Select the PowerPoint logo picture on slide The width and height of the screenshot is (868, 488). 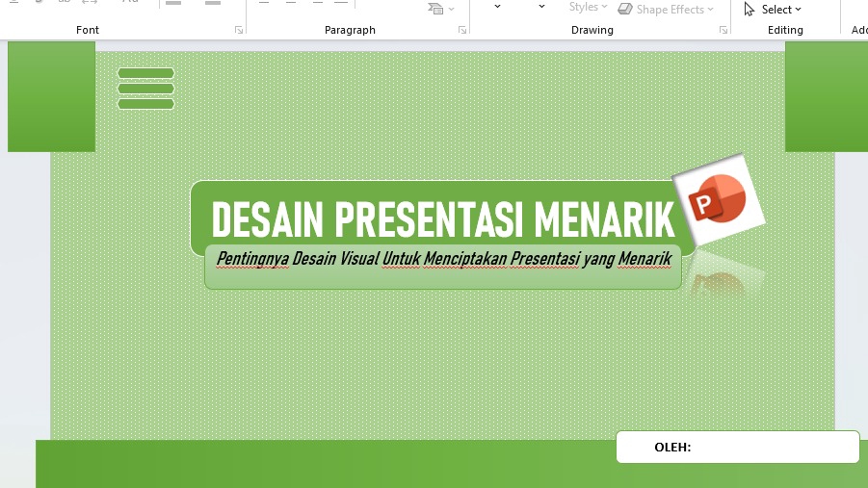pos(718,199)
